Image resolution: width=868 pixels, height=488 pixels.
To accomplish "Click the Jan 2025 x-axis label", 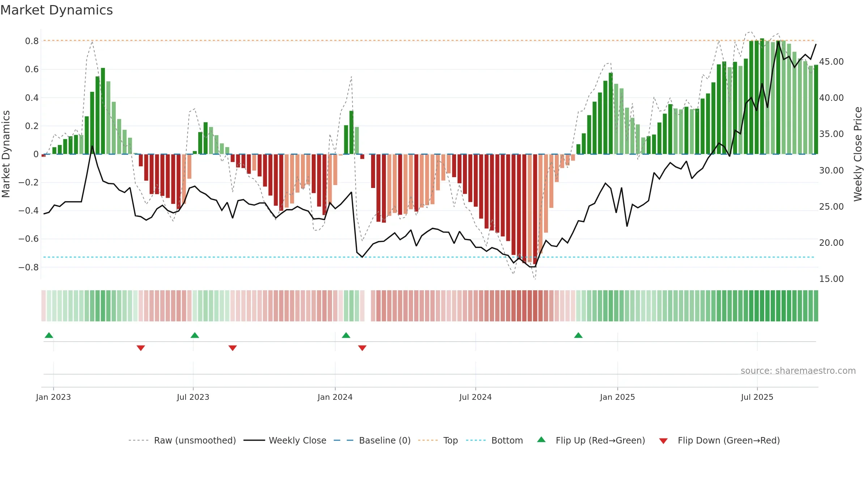I will (618, 397).
